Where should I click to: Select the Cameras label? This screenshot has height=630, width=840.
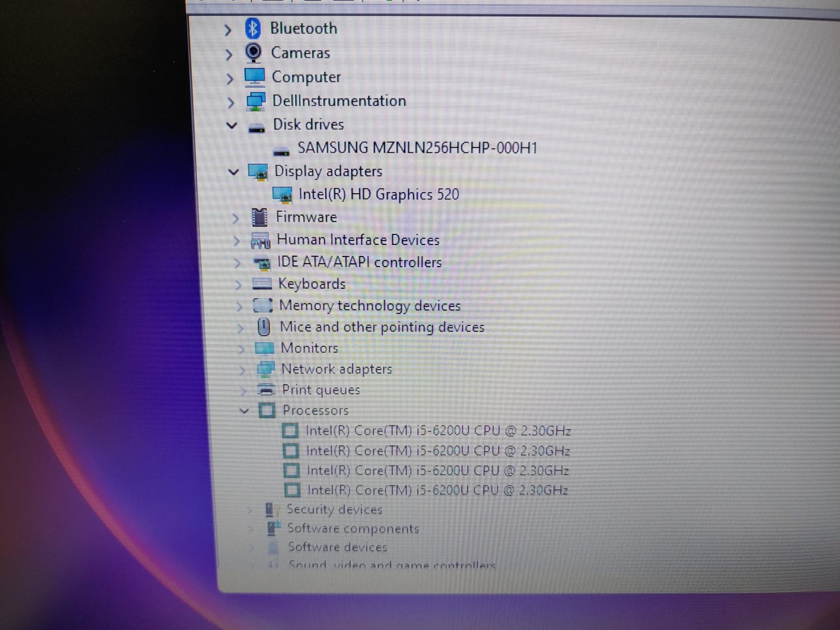pyautogui.click(x=300, y=52)
